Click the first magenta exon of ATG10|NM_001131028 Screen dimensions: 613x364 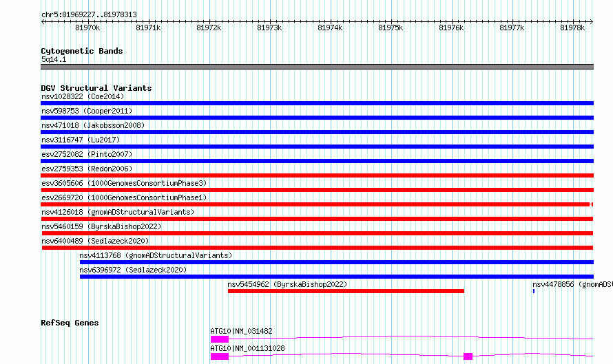pos(220,356)
